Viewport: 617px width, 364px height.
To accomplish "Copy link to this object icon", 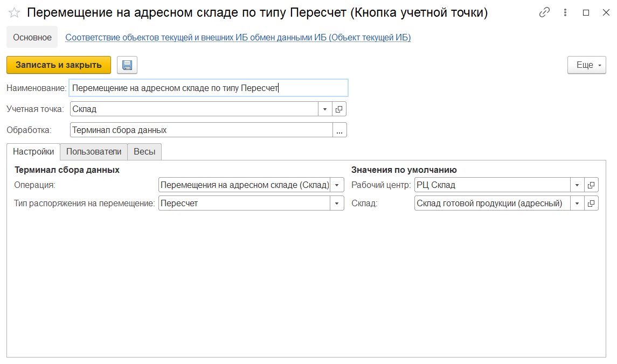I will [545, 13].
